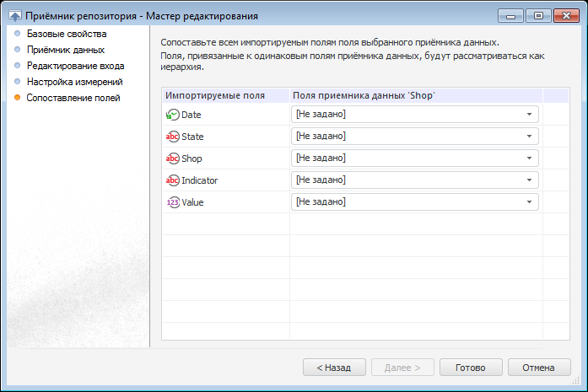Open the Shop field mapping combo box

pos(529,158)
